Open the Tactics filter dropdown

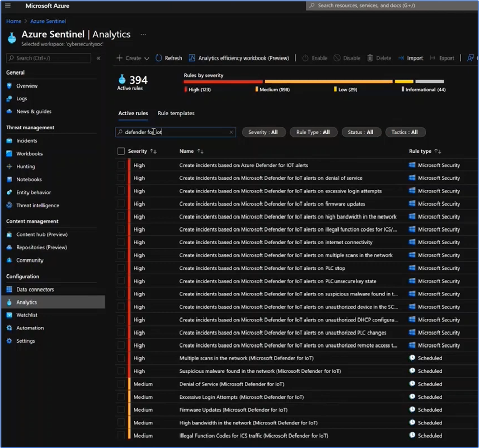coord(405,132)
